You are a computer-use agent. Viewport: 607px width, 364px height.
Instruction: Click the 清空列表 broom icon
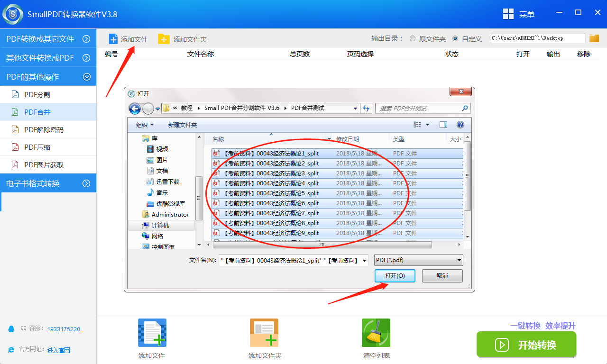coord(376,333)
